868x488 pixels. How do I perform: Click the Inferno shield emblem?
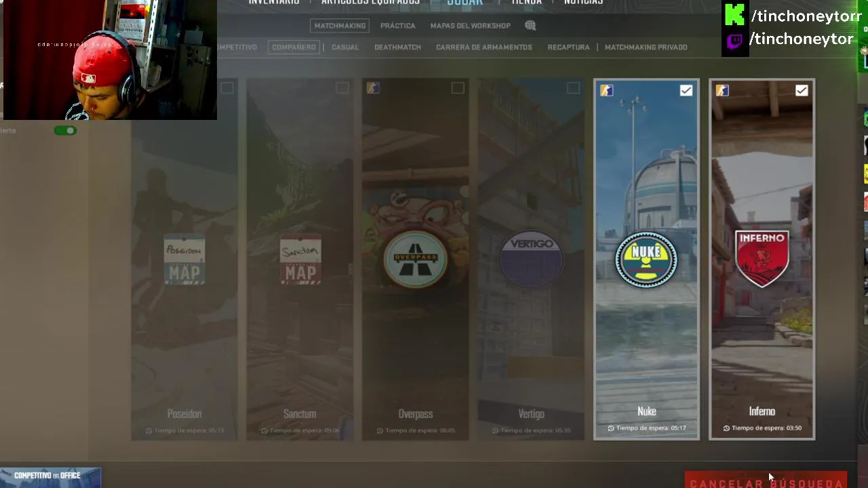(x=762, y=258)
